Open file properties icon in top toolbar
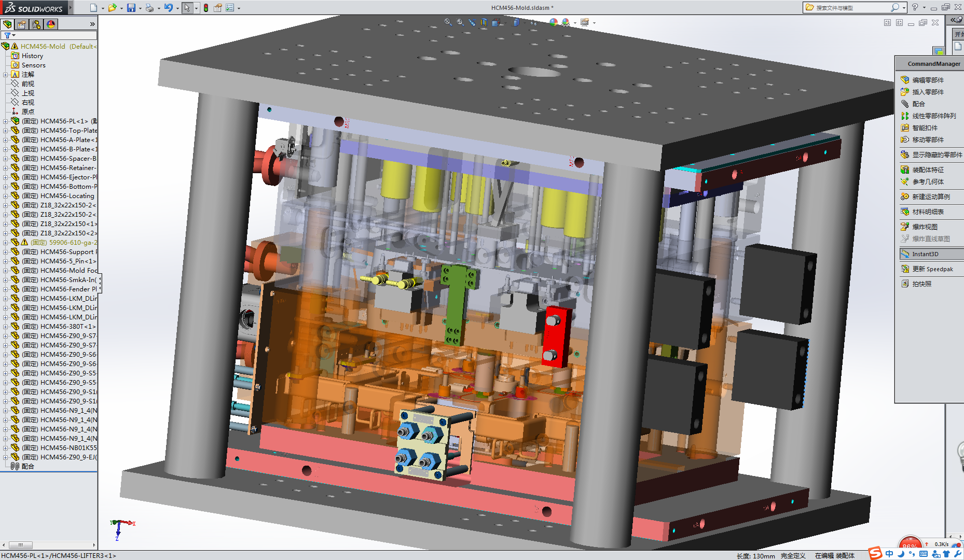Screen dimensions: 964x560 pyautogui.click(x=218, y=8)
